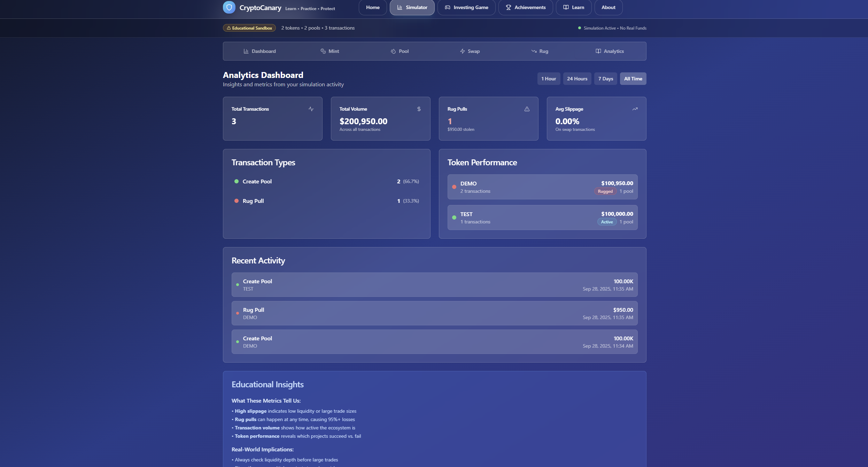Screen dimensions: 868x467
Task: Select the All Time range filter
Action: [633, 79]
